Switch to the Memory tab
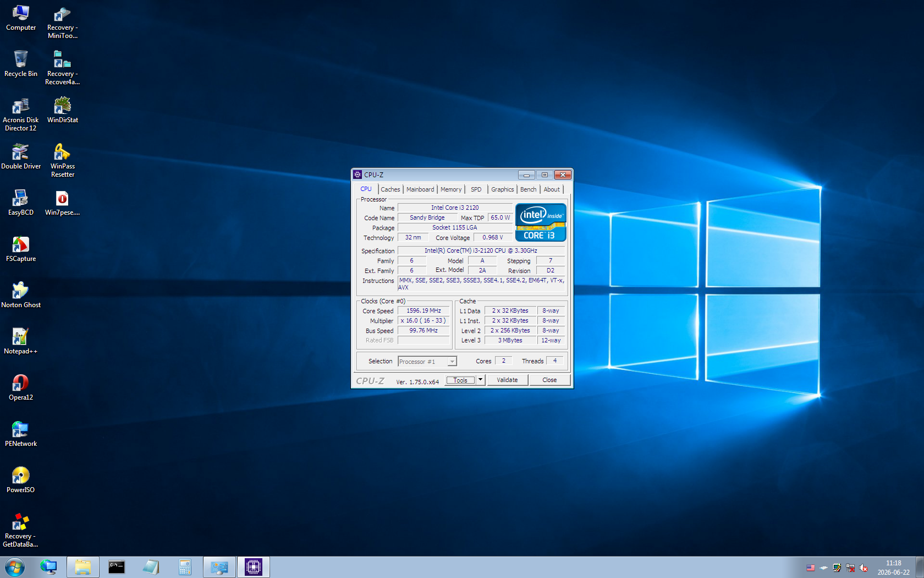The width and height of the screenshot is (924, 578). [451, 189]
